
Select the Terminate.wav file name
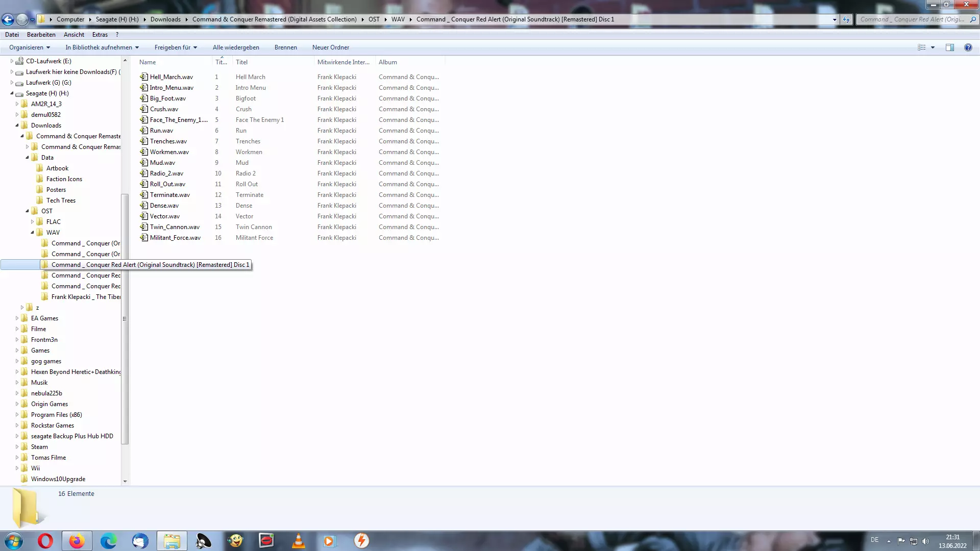click(x=170, y=195)
